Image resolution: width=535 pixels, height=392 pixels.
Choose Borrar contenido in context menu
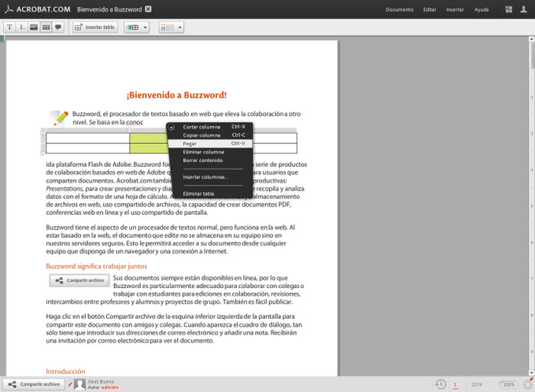[x=211, y=160]
